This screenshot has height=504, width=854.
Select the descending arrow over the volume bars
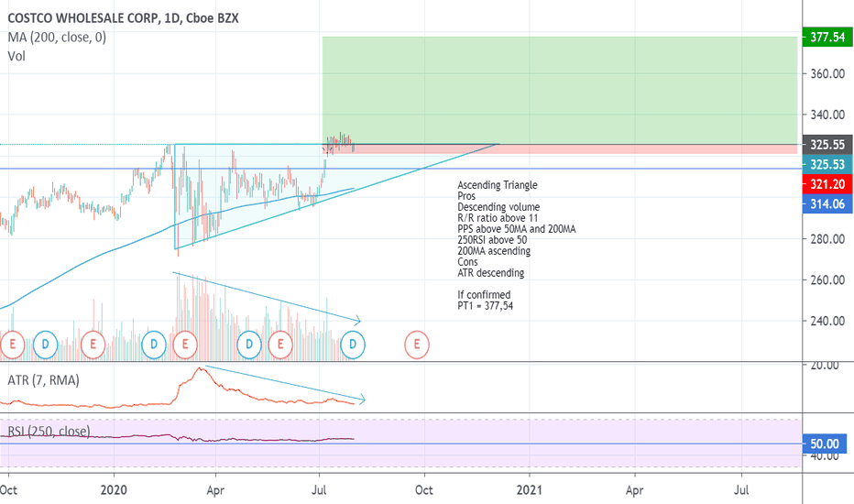pyautogui.click(x=267, y=297)
